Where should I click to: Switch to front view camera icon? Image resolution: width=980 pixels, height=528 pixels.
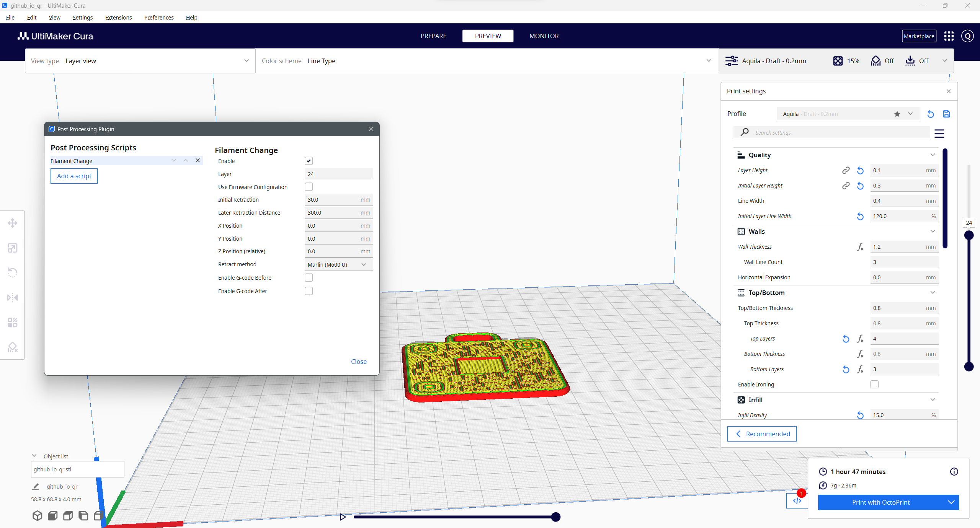click(53, 516)
